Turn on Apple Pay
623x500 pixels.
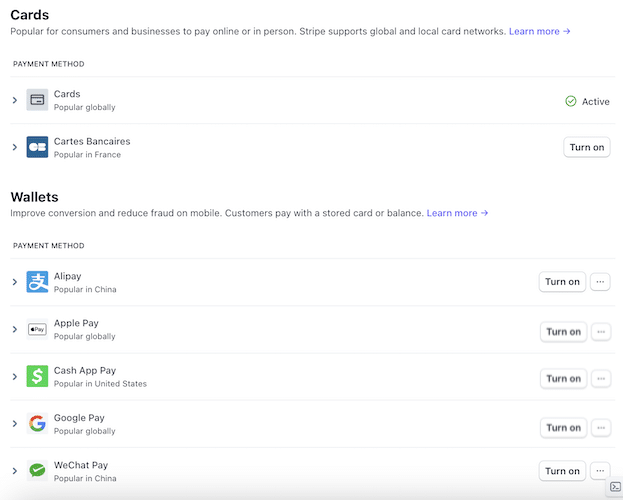click(563, 332)
